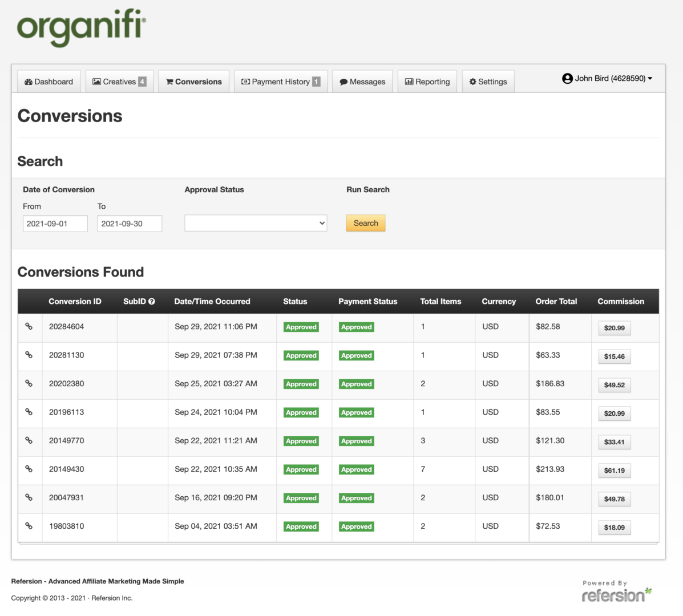Click the organifi logo

coord(82,28)
